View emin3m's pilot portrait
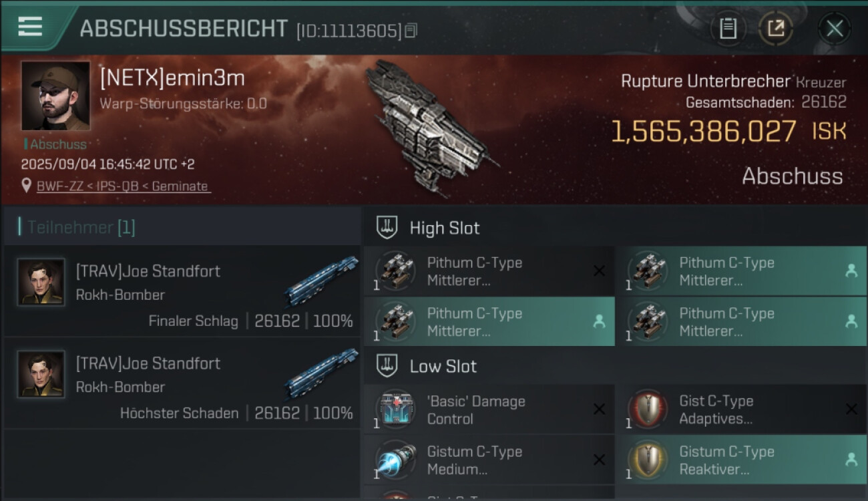This screenshot has width=868, height=501. pos(55,96)
